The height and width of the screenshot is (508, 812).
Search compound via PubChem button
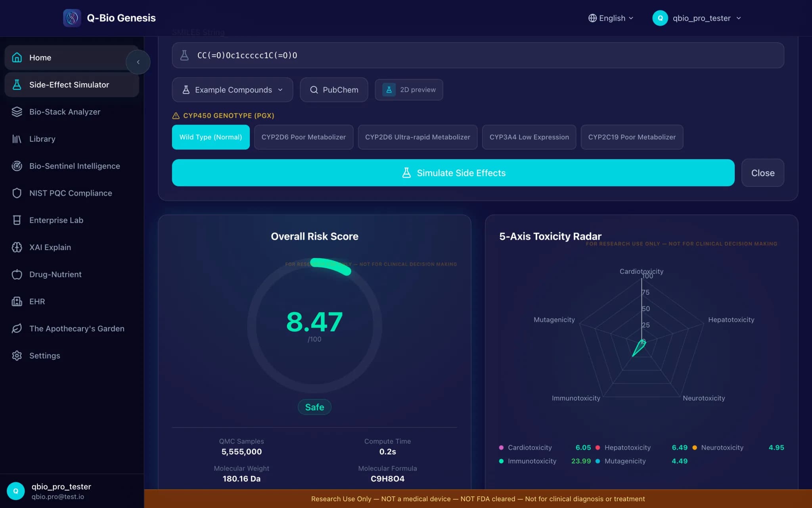coord(334,90)
